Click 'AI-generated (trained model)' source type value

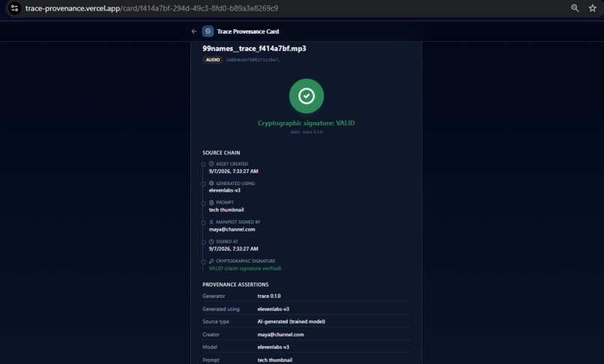pos(292,321)
